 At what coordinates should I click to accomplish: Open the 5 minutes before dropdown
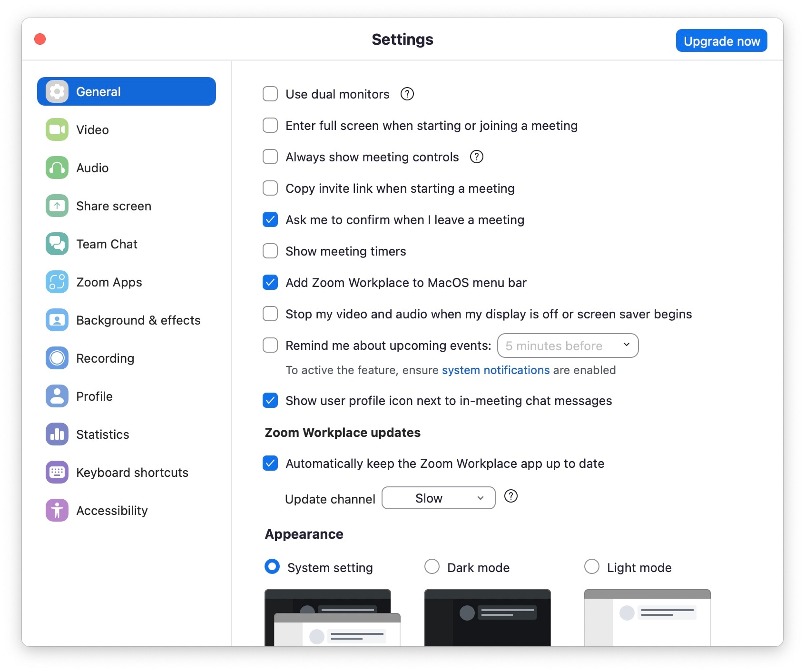tap(568, 346)
